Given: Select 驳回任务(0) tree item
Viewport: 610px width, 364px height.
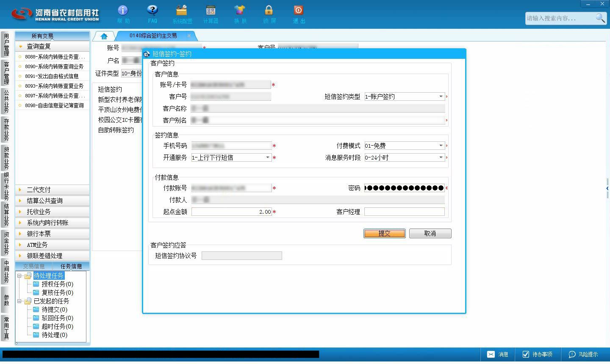Looking at the screenshot, I should pyautogui.click(x=57, y=318).
